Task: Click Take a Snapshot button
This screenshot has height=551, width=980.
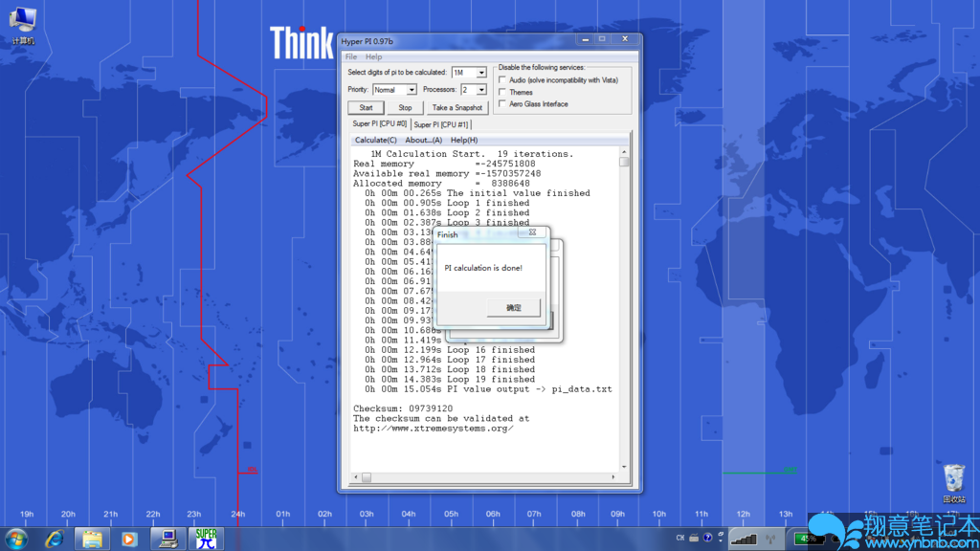Action: coord(457,107)
